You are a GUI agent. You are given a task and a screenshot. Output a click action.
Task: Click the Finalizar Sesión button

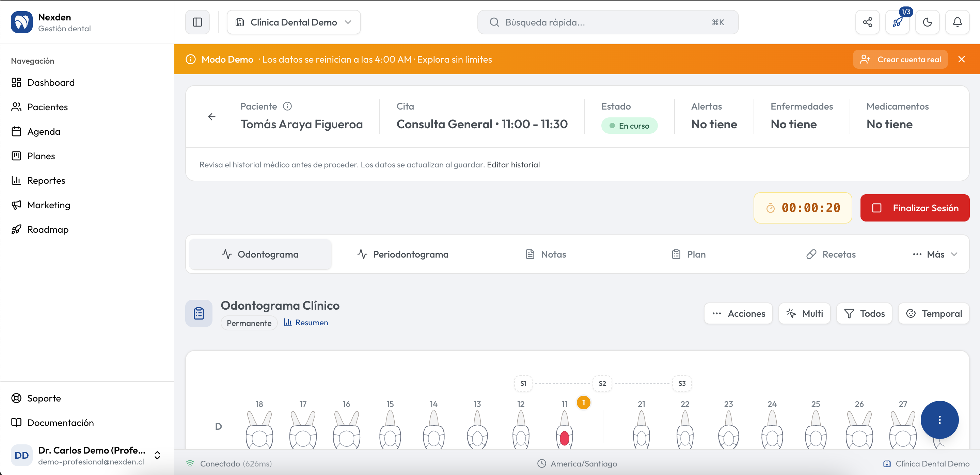point(915,208)
